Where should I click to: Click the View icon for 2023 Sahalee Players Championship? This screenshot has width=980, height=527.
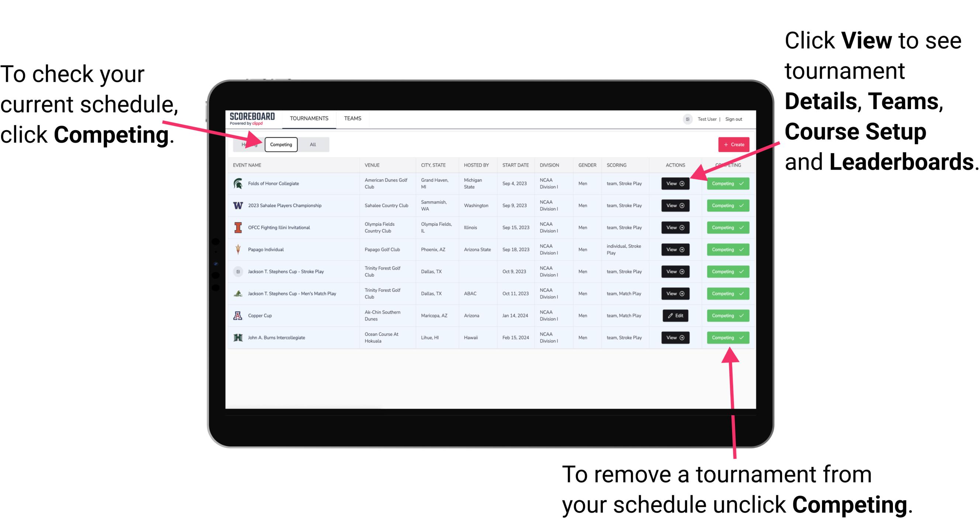(x=675, y=206)
